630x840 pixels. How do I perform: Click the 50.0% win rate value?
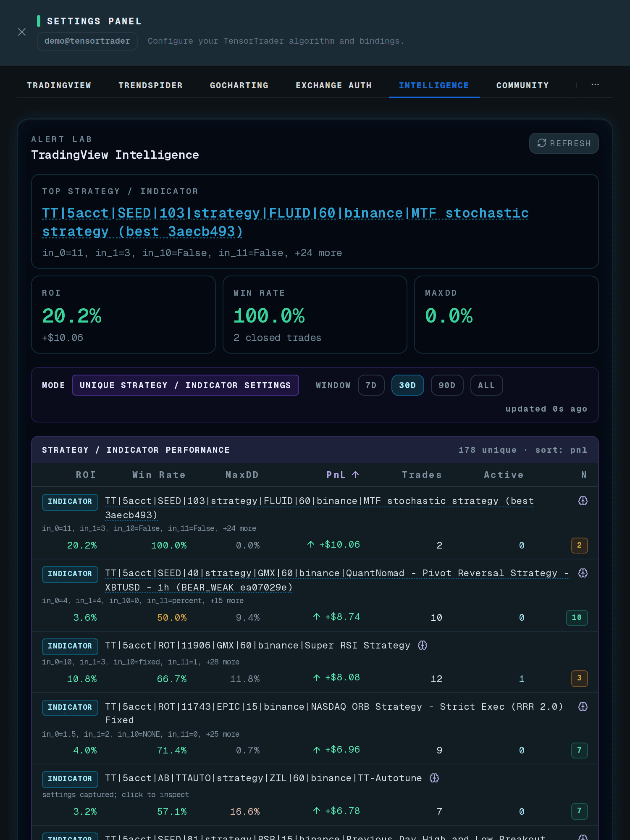[172, 617]
